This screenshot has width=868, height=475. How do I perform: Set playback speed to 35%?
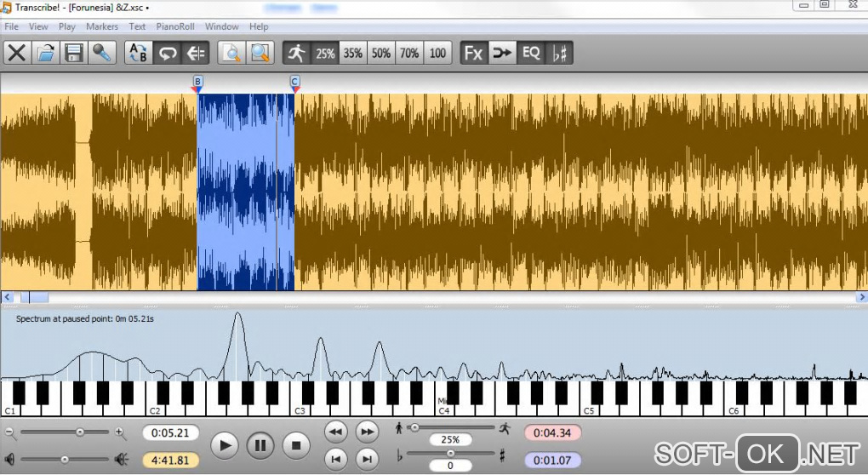[353, 53]
